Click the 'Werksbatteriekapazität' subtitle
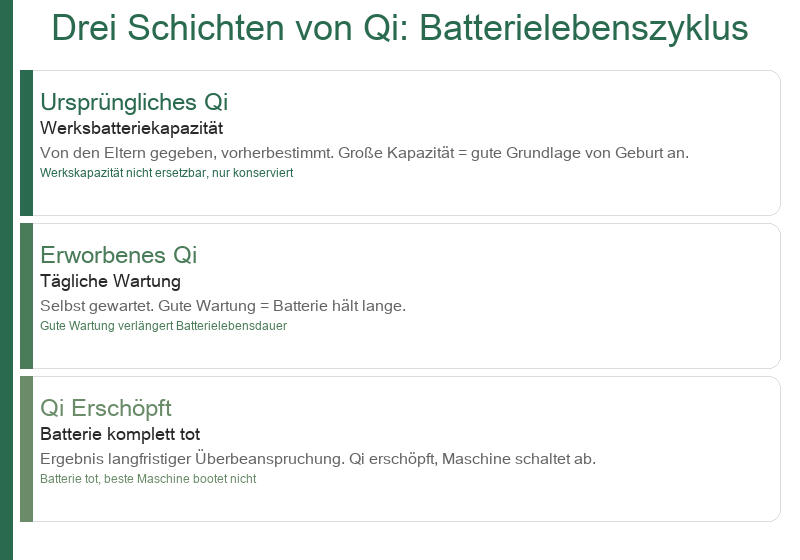Viewport: 800px width, 560px height. [x=132, y=128]
